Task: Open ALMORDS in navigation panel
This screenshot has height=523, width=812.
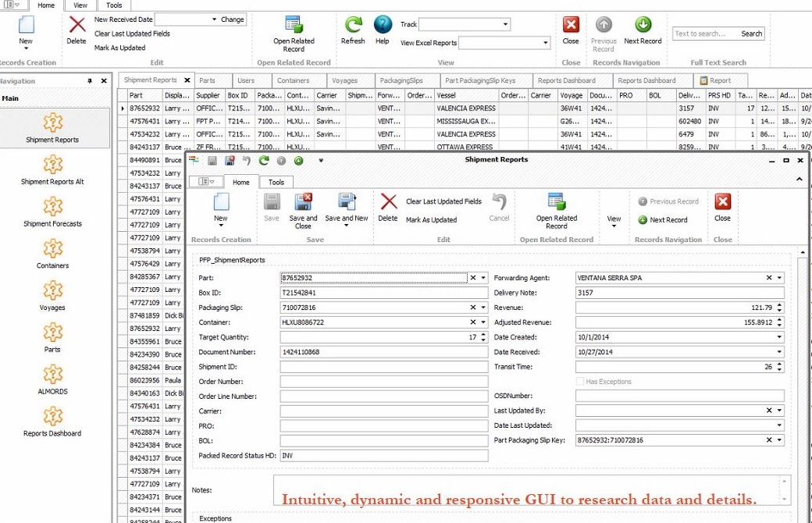Action: [52, 380]
